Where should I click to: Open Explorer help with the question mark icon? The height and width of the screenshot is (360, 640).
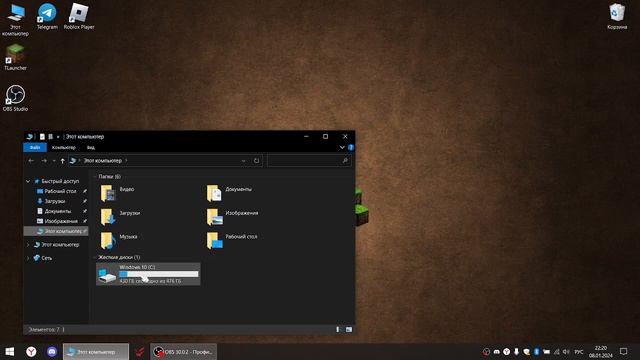(351, 147)
